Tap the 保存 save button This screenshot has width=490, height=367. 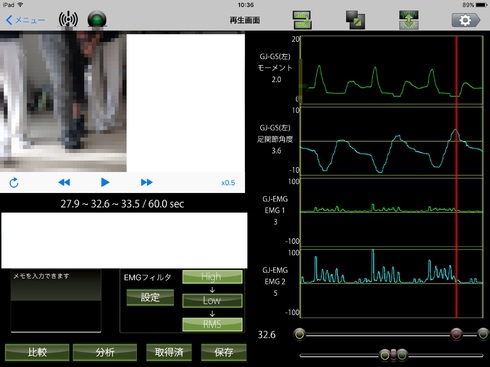(x=224, y=352)
